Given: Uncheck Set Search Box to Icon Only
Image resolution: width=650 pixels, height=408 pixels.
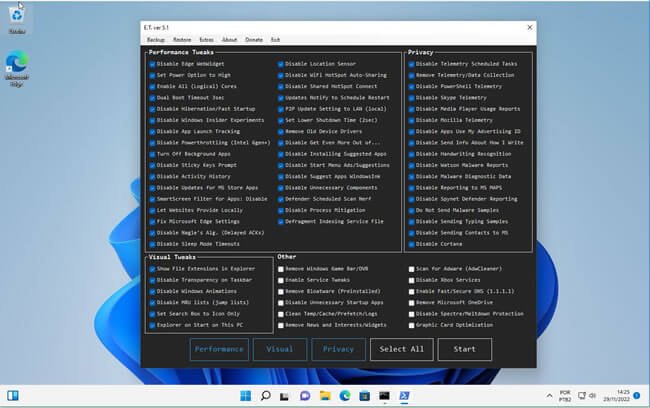Looking at the screenshot, I should (152, 314).
